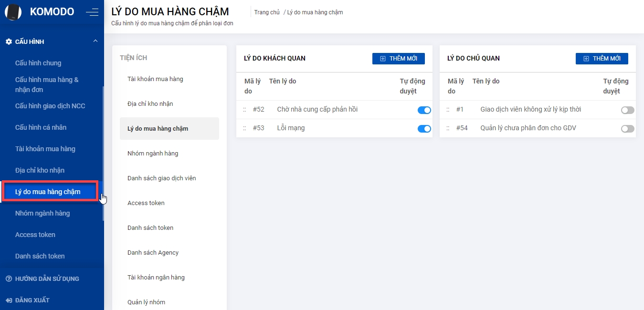
Task: Go to Trang chủ breadcrumb link
Action: point(267,12)
